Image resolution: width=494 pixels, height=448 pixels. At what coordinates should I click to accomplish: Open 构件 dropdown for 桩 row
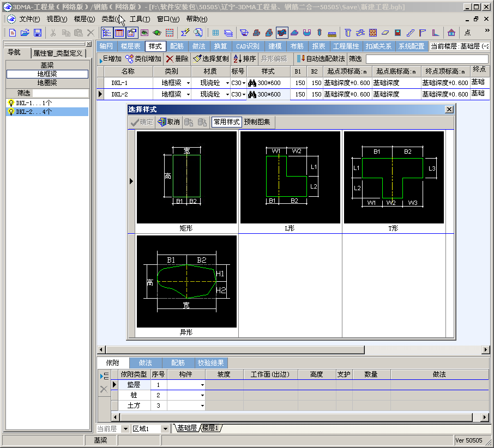pos(202,396)
